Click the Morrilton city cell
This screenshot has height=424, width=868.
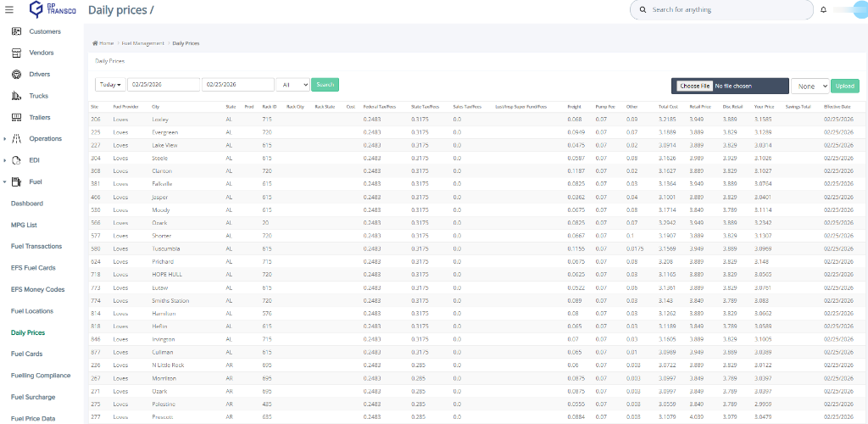[164, 378]
